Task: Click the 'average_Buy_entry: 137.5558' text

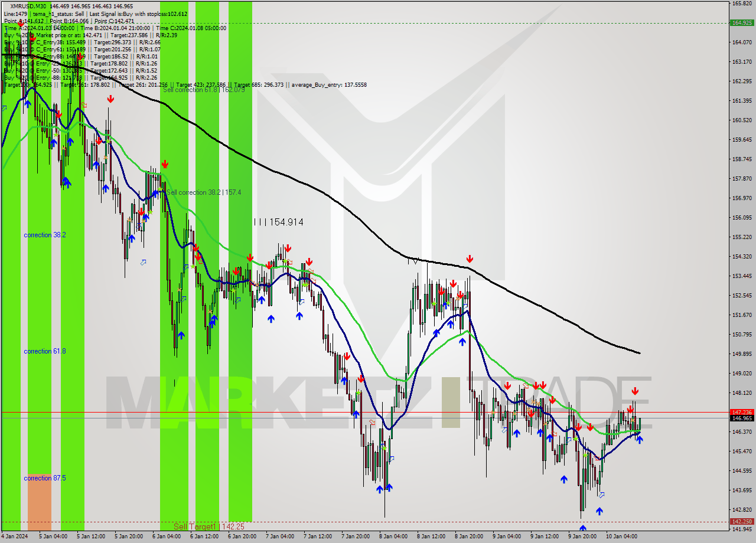Action: tap(330, 85)
